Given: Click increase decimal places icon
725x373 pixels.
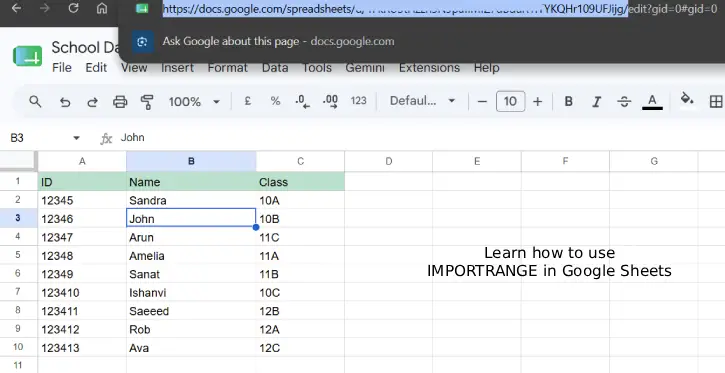Looking at the screenshot, I should point(331,101).
